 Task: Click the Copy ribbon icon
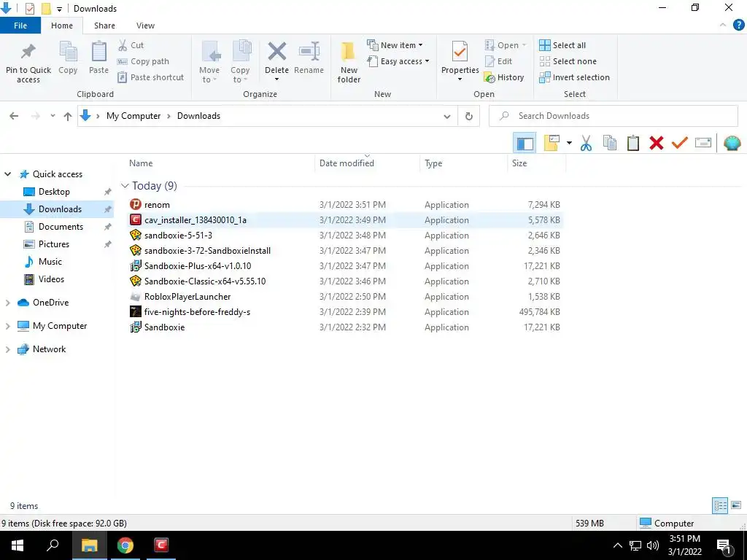tap(68, 52)
